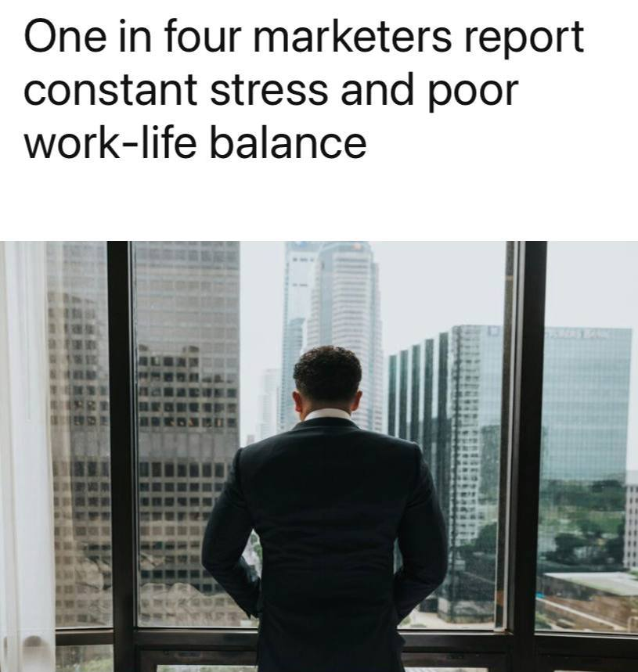Click the word "balance" in the headline
Screen dimensions: 638x672
pos(288,142)
